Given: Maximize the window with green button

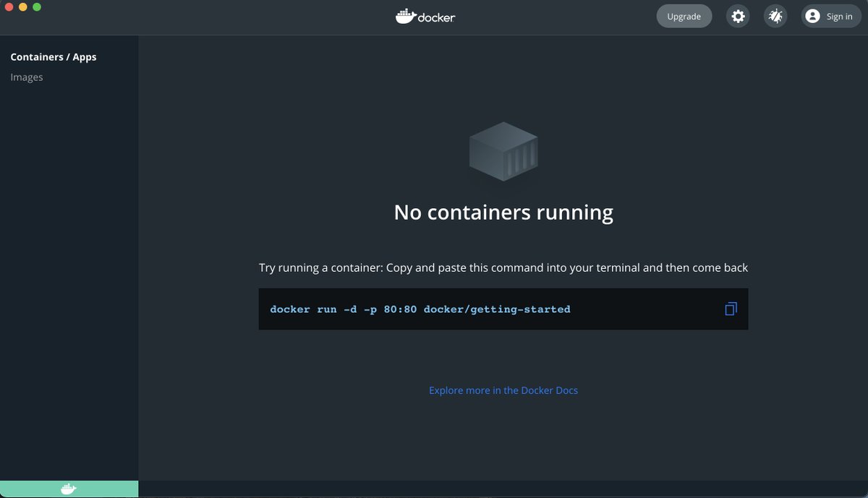Looking at the screenshot, I should (37, 7).
